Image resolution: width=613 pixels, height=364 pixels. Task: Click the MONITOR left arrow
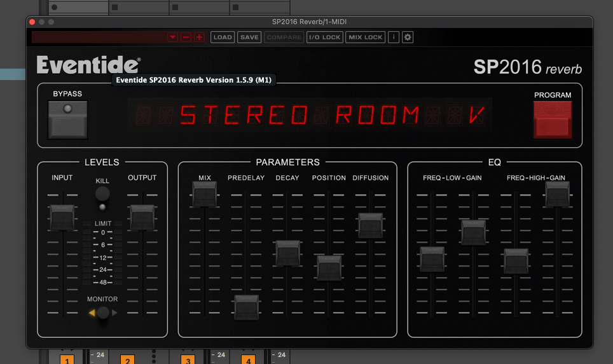click(92, 313)
